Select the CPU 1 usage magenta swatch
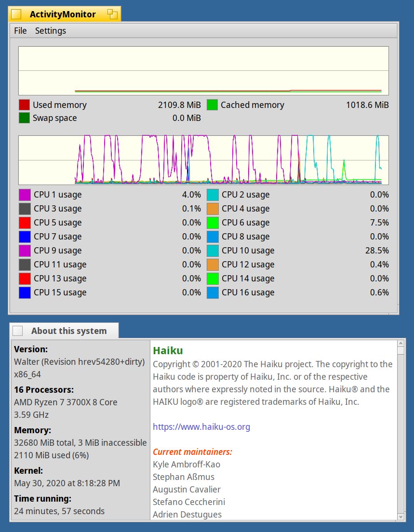This screenshot has height=532, width=414. (25, 195)
